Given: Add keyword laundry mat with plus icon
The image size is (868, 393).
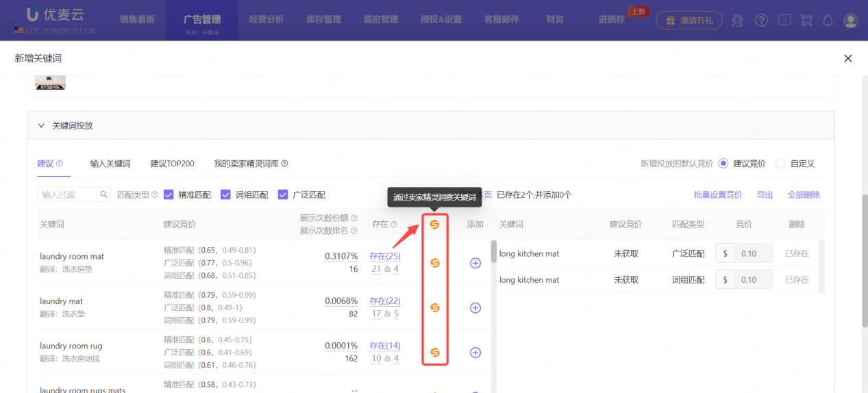Looking at the screenshot, I should [475, 308].
